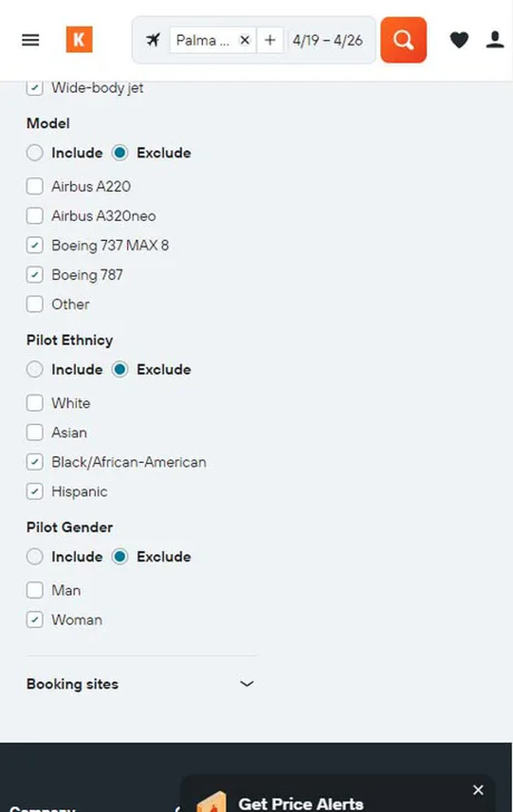The image size is (513, 812).
Task: Uncheck the Boeing 737 MAX 8 checkbox
Action: point(35,245)
